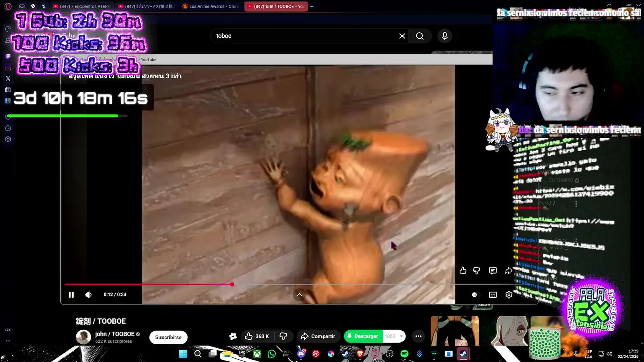Image resolution: width=644 pixels, height=362 pixels.
Task: Start voice search with the microphone
Action: pyautogui.click(x=444, y=36)
